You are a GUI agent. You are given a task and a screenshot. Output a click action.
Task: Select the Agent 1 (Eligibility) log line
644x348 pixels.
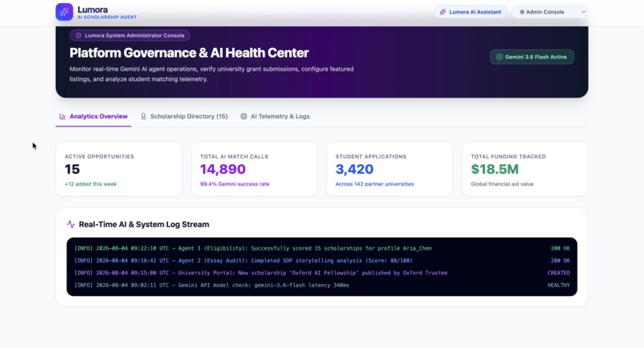pyautogui.click(x=322, y=248)
